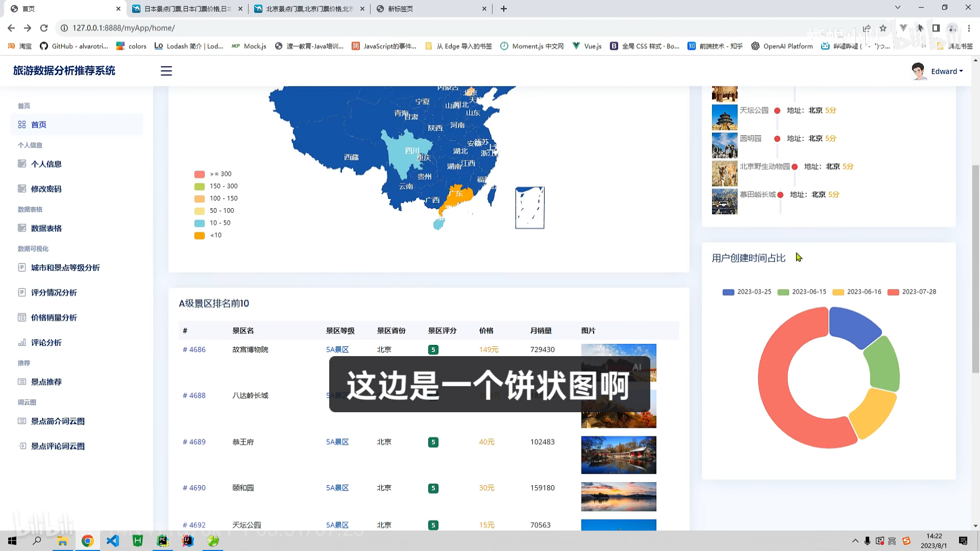
Task: Switch to the 北京景点门票 browser tab
Action: [309, 9]
